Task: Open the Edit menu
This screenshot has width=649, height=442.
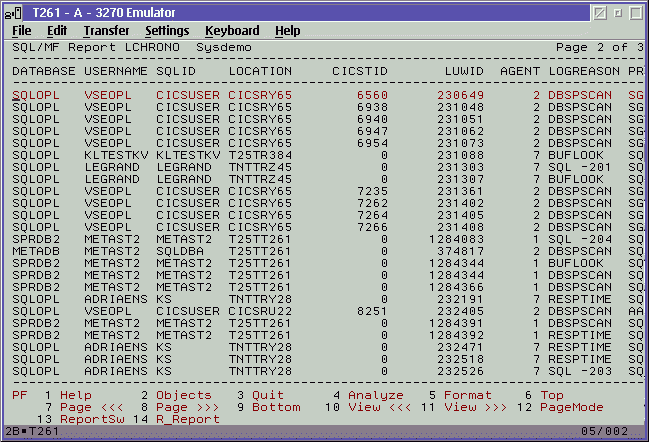Action: click(57, 31)
